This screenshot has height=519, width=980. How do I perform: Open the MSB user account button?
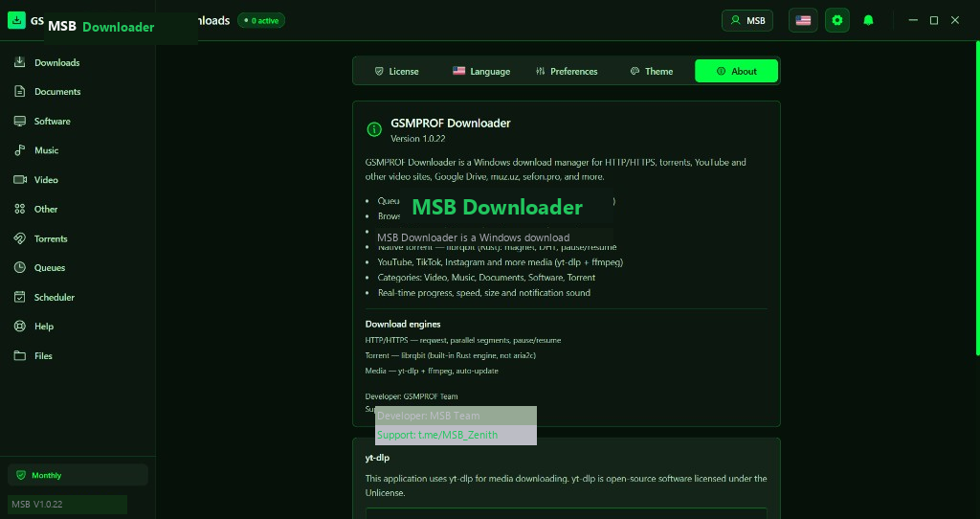[x=747, y=20]
